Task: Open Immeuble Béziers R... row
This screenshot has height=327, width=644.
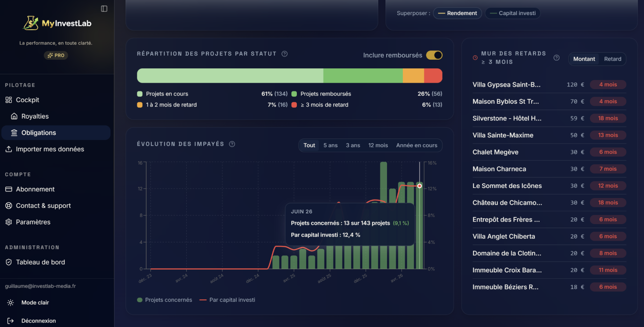Action: click(549, 287)
